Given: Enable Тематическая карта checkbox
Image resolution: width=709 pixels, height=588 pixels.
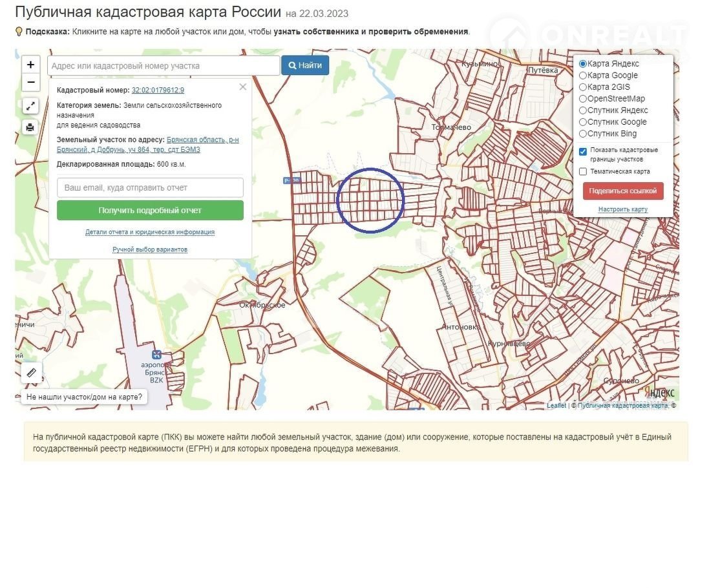Looking at the screenshot, I should (x=583, y=172).
